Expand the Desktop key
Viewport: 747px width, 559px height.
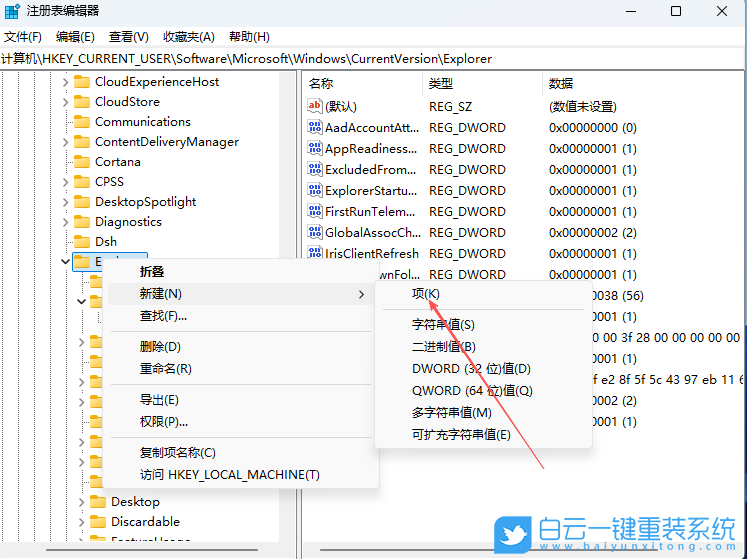pyautogui.click(x=81, y=502)
